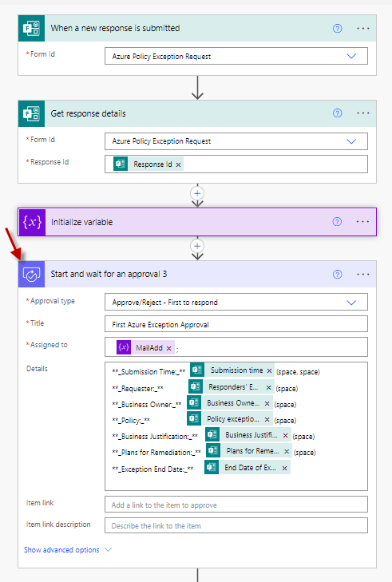The width and height of the screenshot is (392, 582).
Task: Click the '**_Plans for Remediation:_**' text in Details
Action: (156, 453)
